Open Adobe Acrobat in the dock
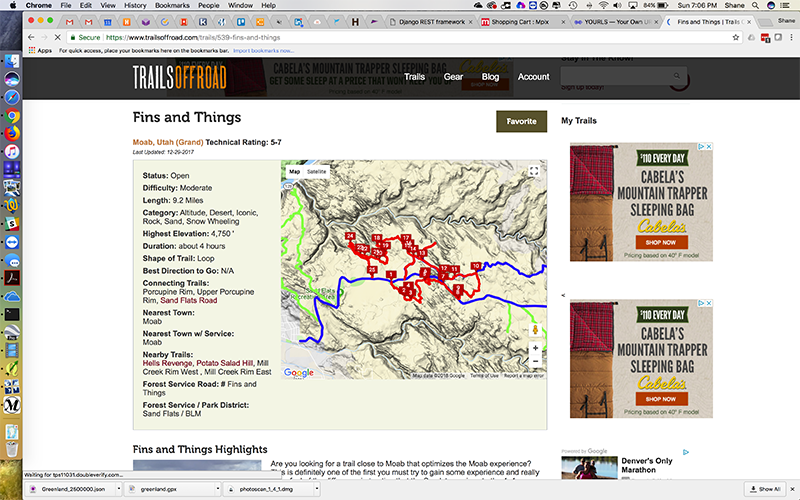The image size is (800, 500). click(12, 278)
